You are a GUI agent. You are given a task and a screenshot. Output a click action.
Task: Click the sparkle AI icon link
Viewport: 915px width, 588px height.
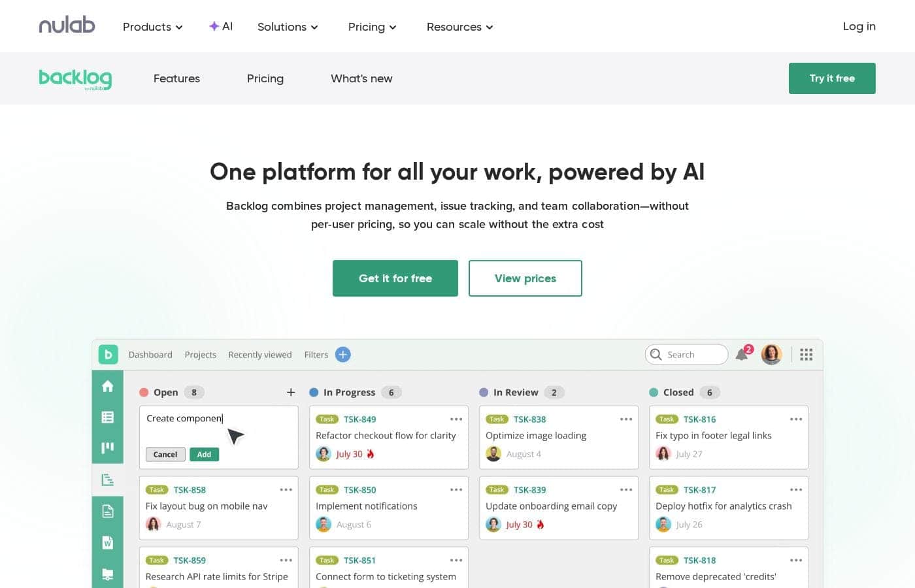tap(221, 26)
